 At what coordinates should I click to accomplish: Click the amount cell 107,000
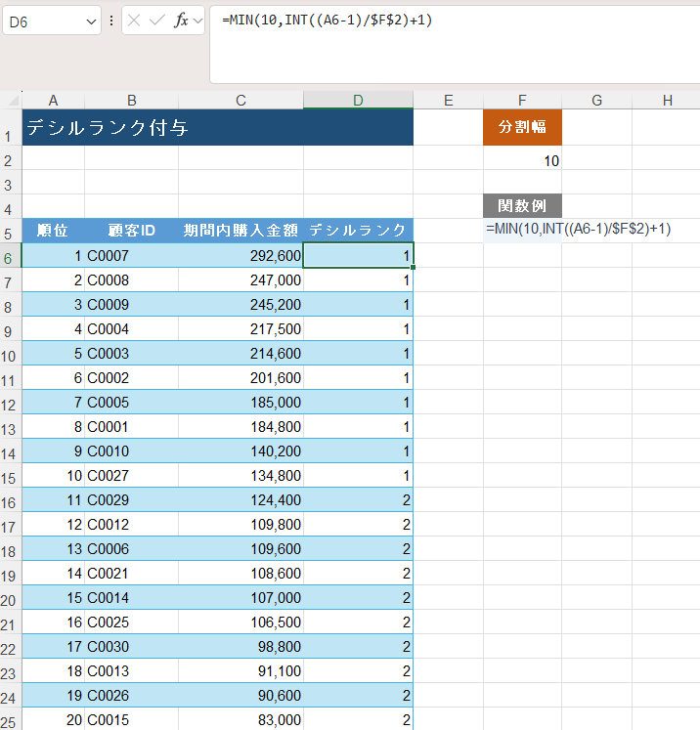241,597
